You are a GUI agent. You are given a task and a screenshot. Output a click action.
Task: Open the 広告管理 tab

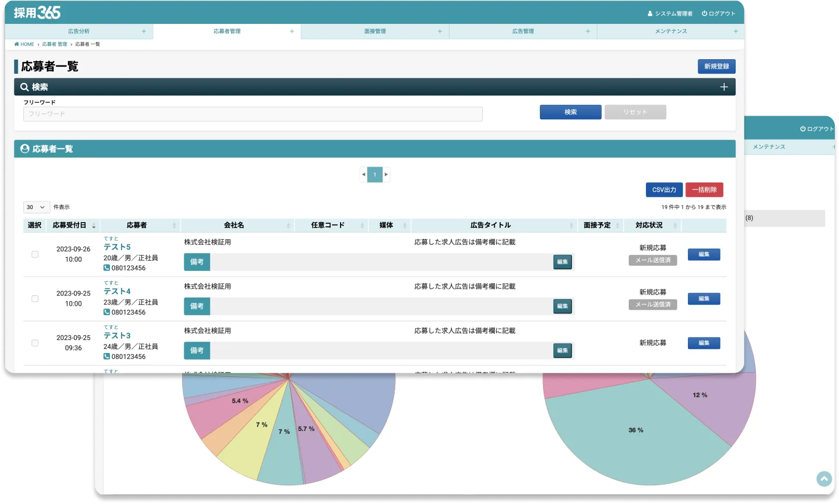[x=523, y=31]
